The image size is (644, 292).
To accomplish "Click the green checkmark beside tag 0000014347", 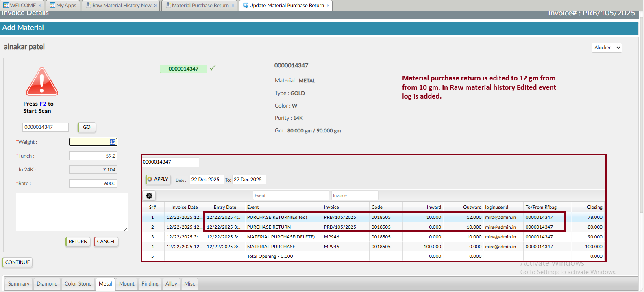I will pos(213,68).
